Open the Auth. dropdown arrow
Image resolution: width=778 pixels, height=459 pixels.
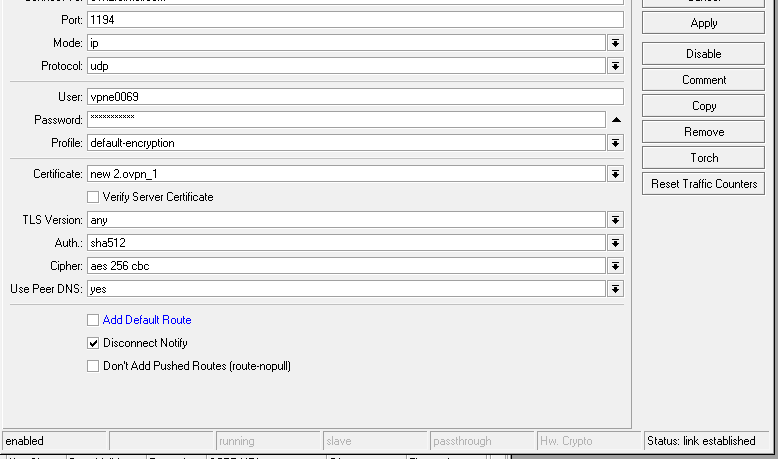tap(615, 243)
